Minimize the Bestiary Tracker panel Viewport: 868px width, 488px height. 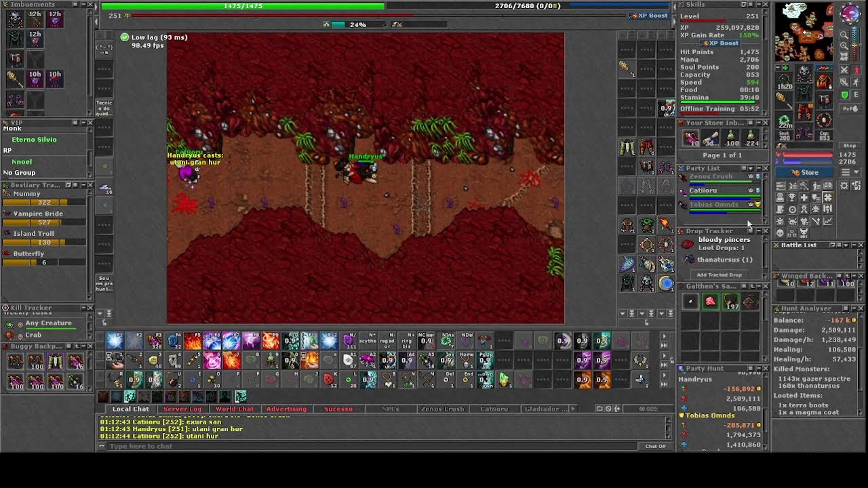pos(83,184)
